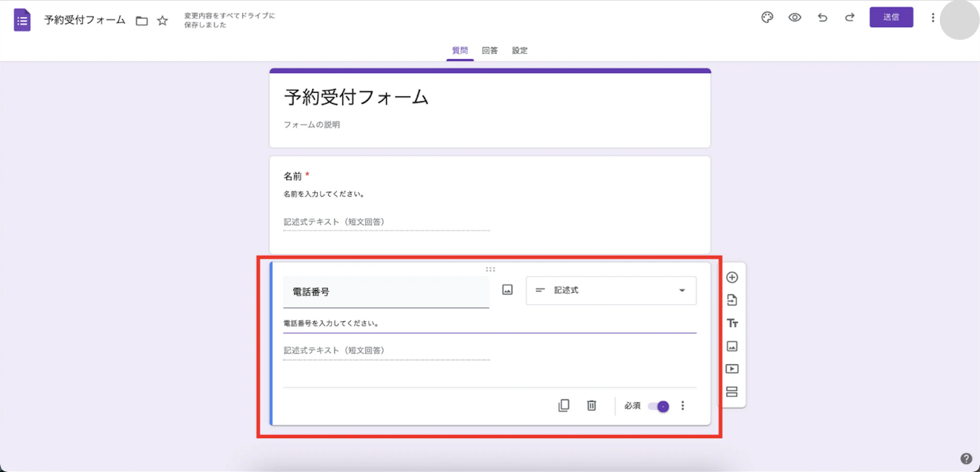Add a YouTube video to the form

pyautogui.click(x=732, y=368)
